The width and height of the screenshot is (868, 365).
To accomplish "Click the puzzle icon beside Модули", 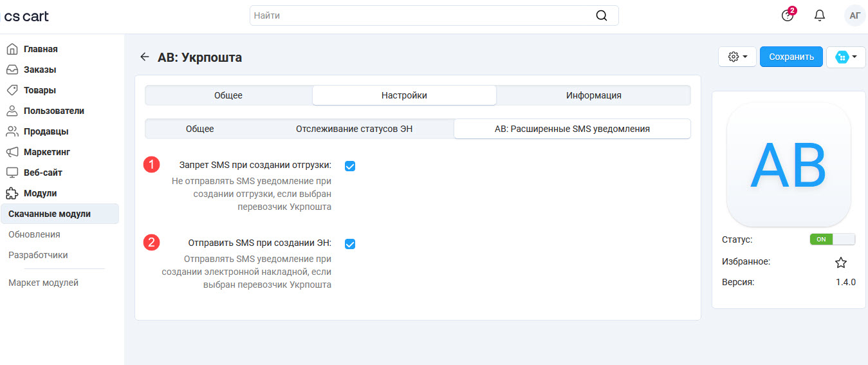I will (12, 193).
